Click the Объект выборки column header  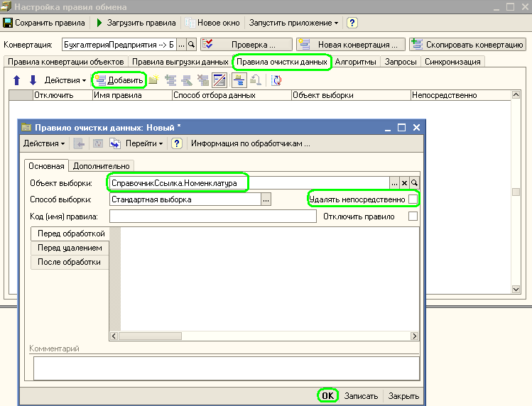click(x=351, y=95)
